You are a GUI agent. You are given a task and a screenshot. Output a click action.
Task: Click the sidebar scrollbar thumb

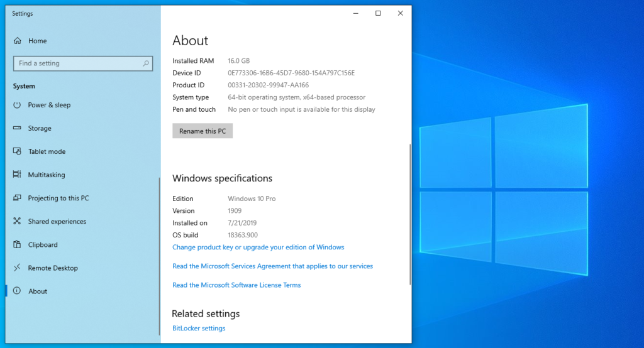click(x=159, y=256)
